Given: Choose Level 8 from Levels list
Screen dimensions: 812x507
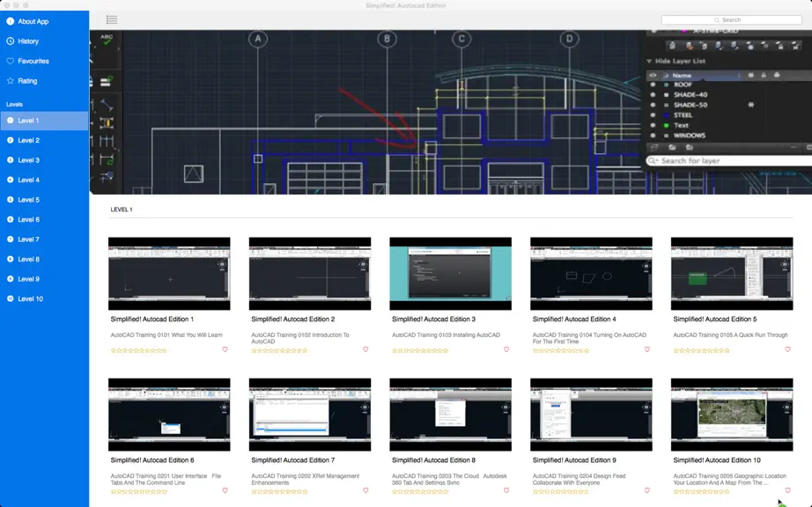Looking at the screenshot, I should (45, 259).
